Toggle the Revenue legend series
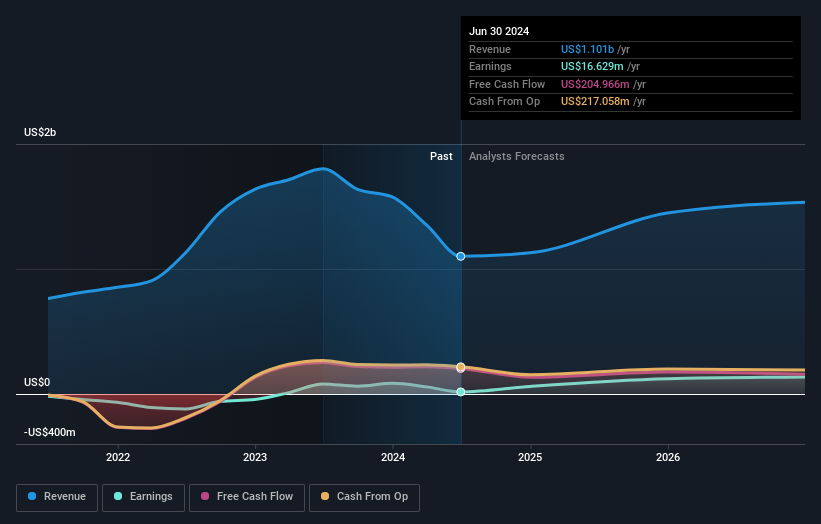The height and width of the screenshot is (524, 821). click(x=57, y=497)
